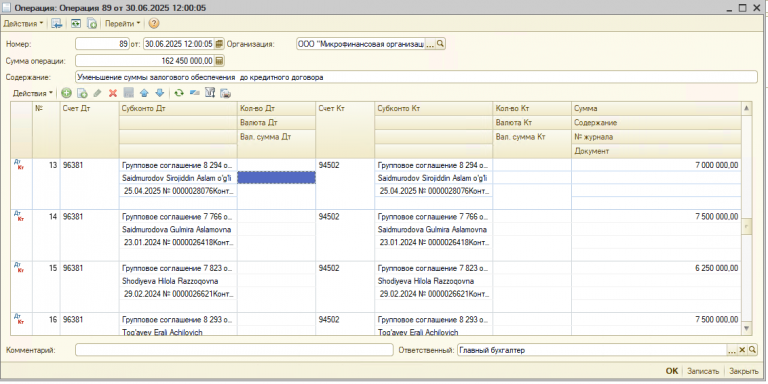The width and height of the screenshot is (768, 384).
Task: Click debit Saidmurodova Gulmira Aslamovna in row 14
Action: pos(177,230)
